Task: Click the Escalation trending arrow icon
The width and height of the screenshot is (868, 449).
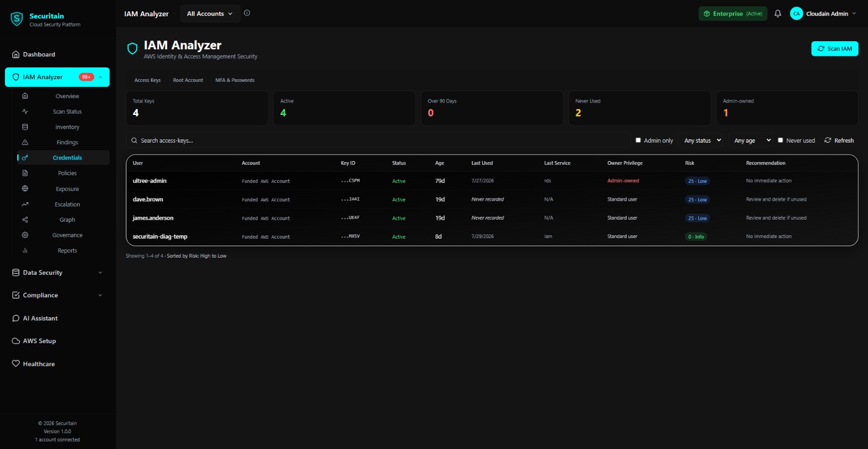Action: coord(25,204)
